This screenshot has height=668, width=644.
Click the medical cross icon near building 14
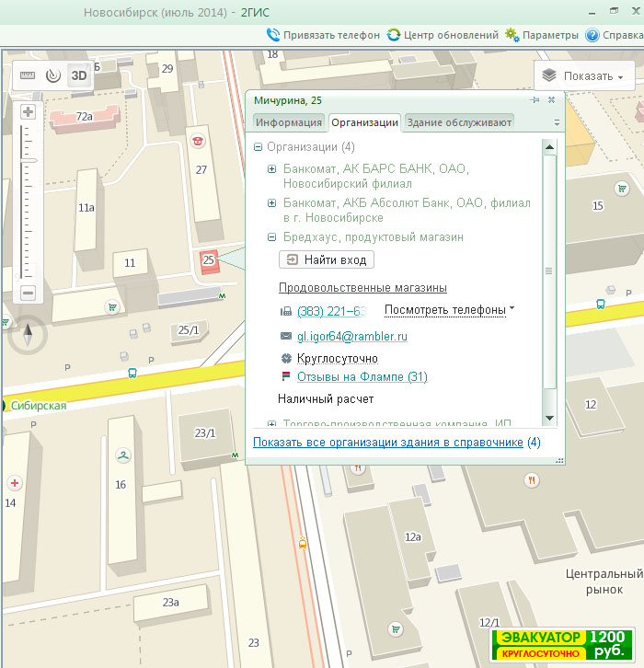click(x=15, y=483)
